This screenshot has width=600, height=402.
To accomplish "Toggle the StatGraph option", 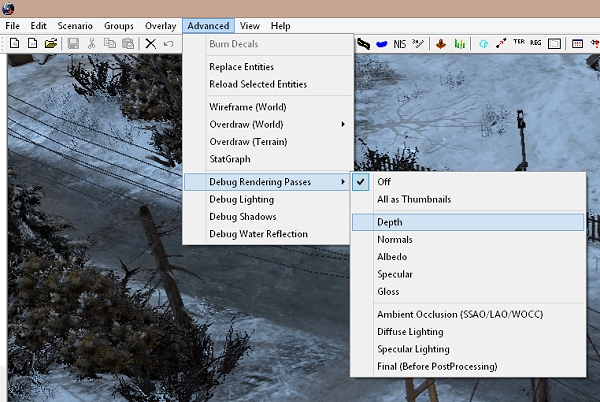I will (x=268, y=159).
